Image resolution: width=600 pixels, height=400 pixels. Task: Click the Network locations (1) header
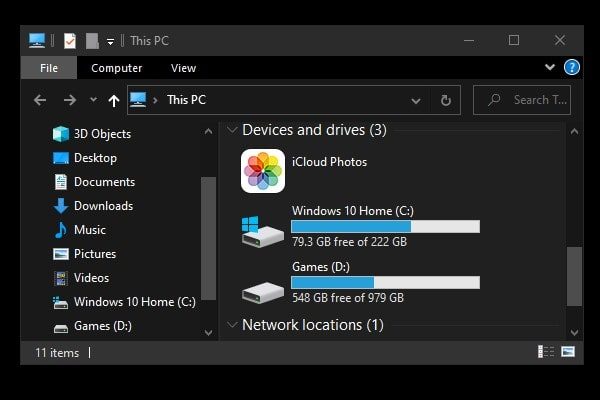[x=313, y=325]
